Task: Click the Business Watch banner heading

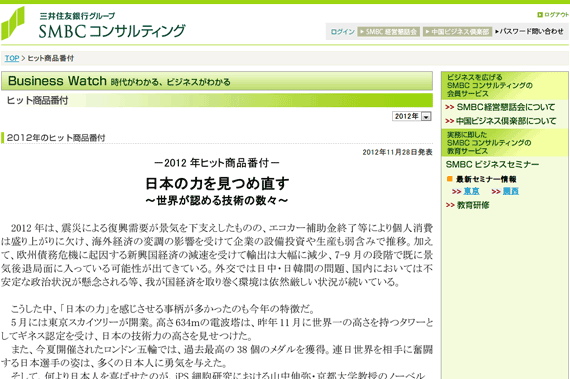Action: click(217, 81)
